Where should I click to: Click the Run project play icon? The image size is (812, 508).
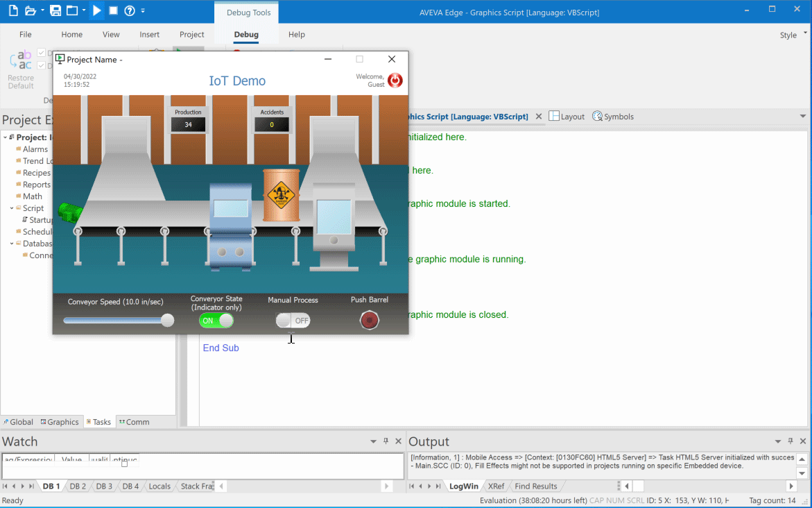pyautogui.click(x=96, y=10)
